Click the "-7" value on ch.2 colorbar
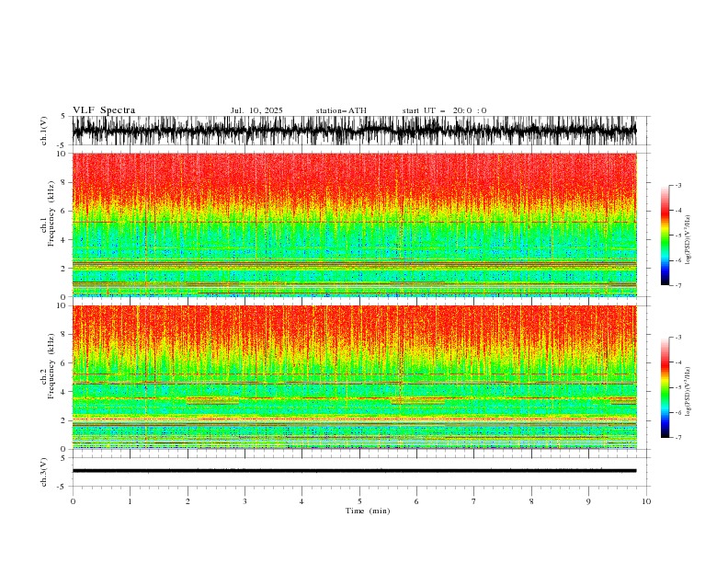The width and height of the screenshot is (728, 563). [x=678, y=438]
